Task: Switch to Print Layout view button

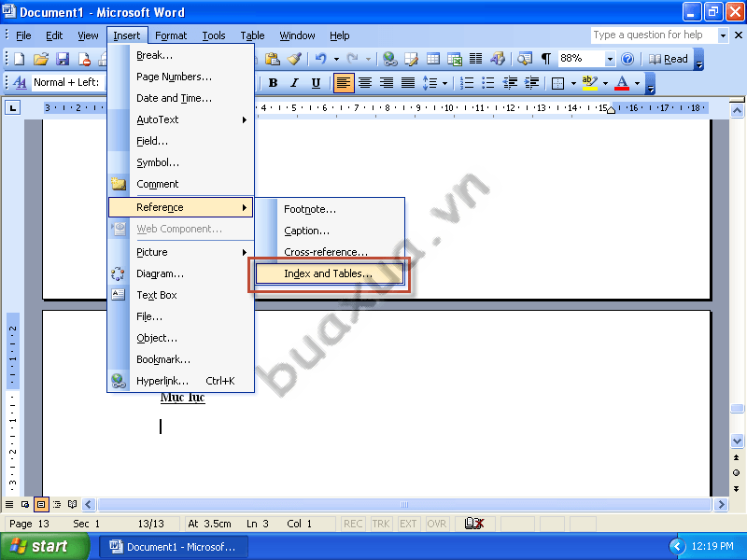Action: (x=41, y=504)
